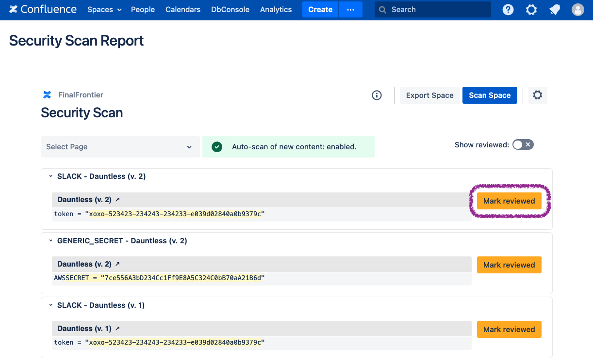Click the Scan Space button
The image size is (593, 364).
489,95
